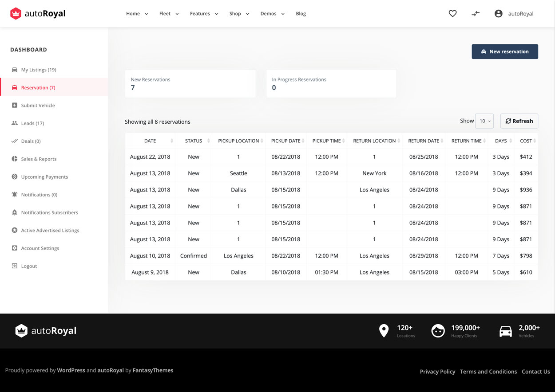
Task: Click the 01:30 PM pickup time cell
Action: (326, 272)
